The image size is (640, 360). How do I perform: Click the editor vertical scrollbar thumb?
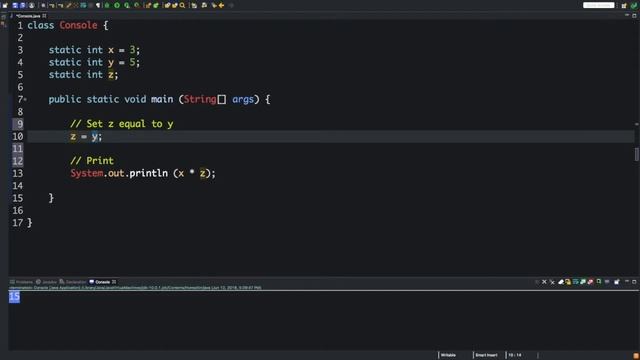[636, 154]
